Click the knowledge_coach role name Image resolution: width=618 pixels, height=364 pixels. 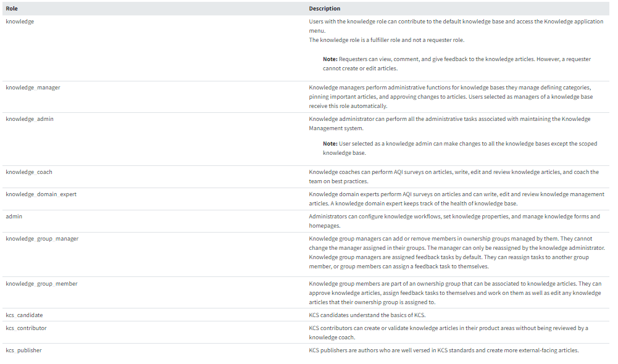tap(29, 172)
